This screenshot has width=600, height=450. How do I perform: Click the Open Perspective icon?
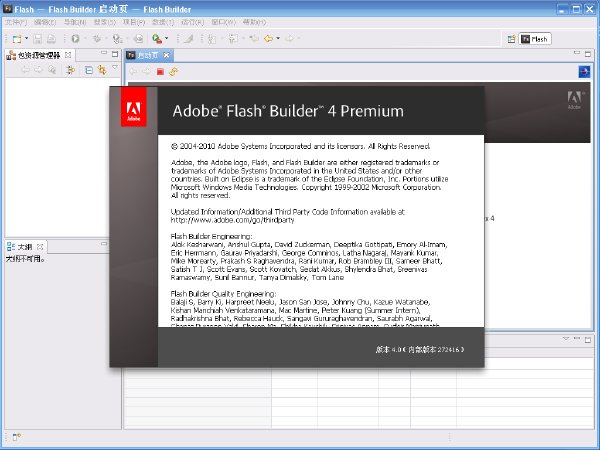511,39
